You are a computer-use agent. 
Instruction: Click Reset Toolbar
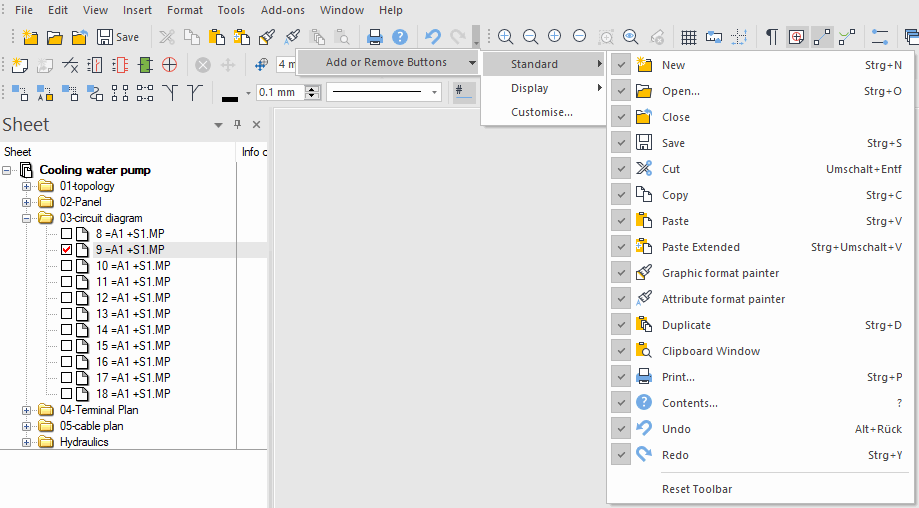697,489
